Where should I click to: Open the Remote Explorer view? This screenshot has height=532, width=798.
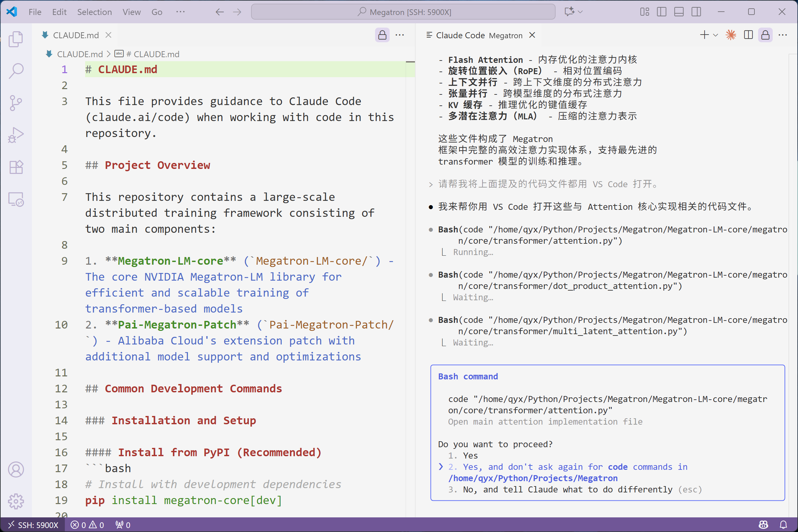(16, 199)
